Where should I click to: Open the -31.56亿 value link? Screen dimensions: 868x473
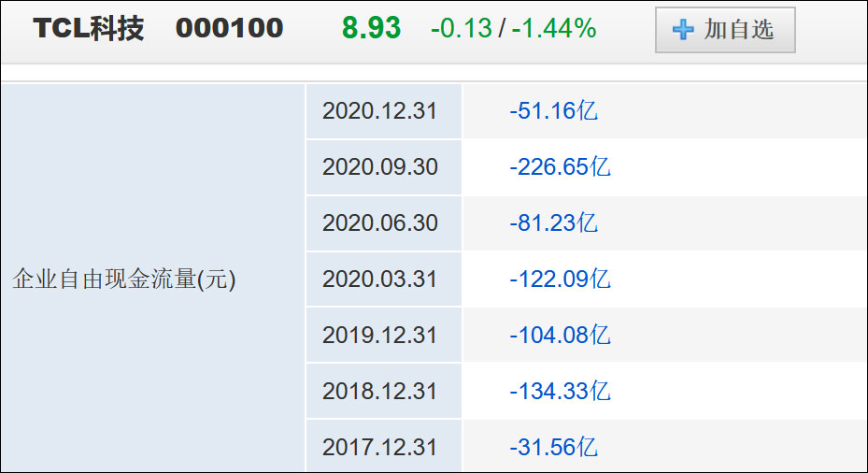click(x=553, y=448)
